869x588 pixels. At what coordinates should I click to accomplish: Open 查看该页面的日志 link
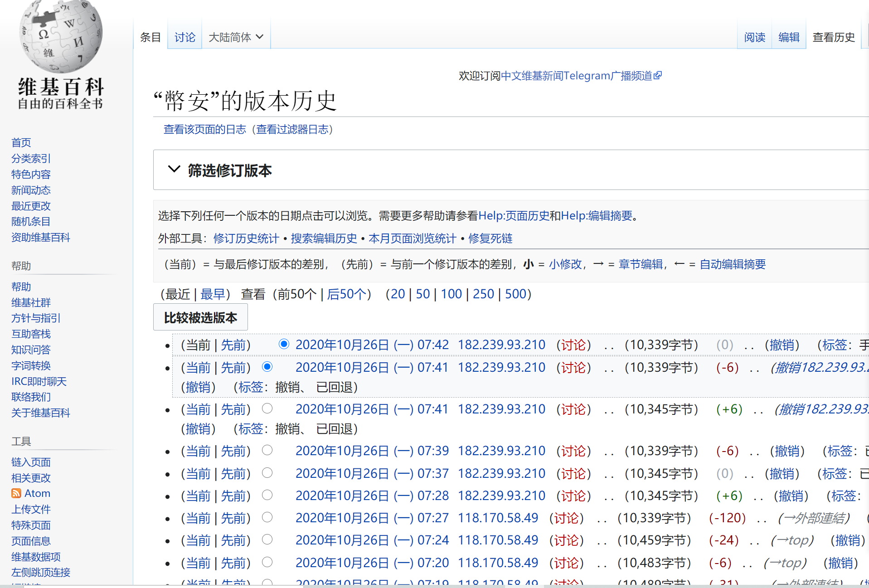(204, 130)
